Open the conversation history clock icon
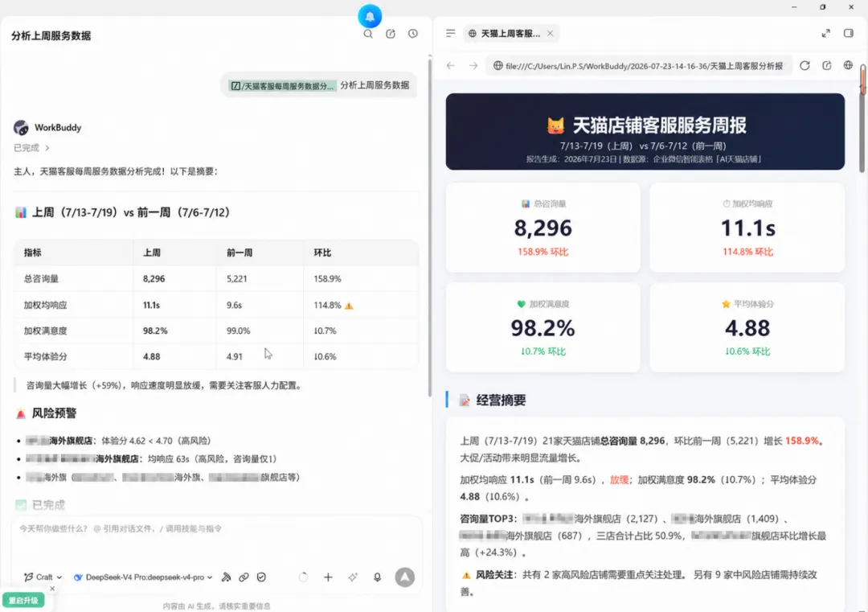Viewport: 868px width, 612px height. (413, 34)
